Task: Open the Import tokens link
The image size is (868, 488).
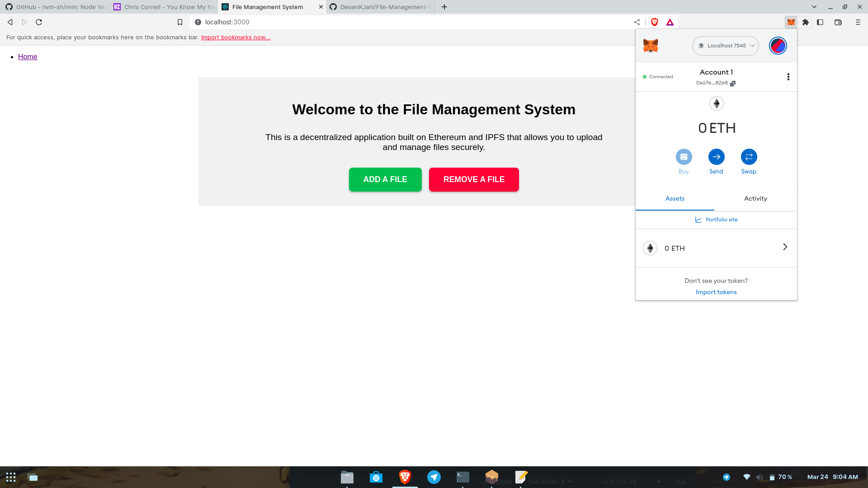Action: (x=716, y=292)
